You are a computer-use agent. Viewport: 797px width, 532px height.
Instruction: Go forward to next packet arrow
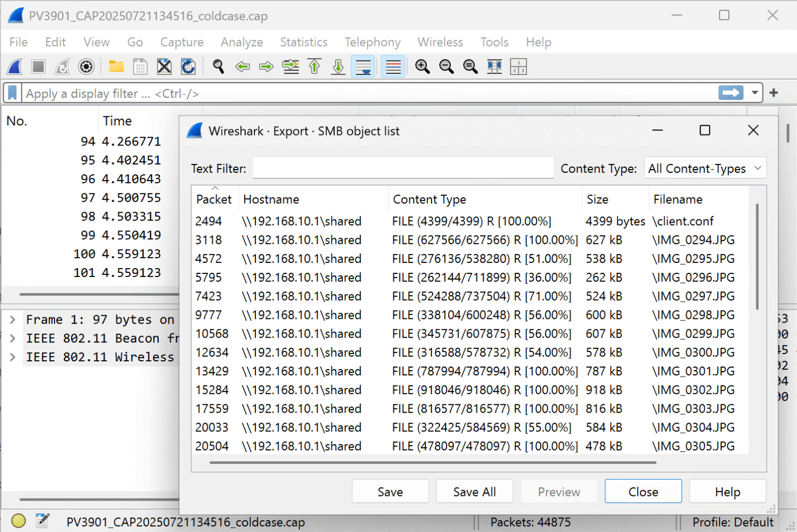tap(267, 66)
